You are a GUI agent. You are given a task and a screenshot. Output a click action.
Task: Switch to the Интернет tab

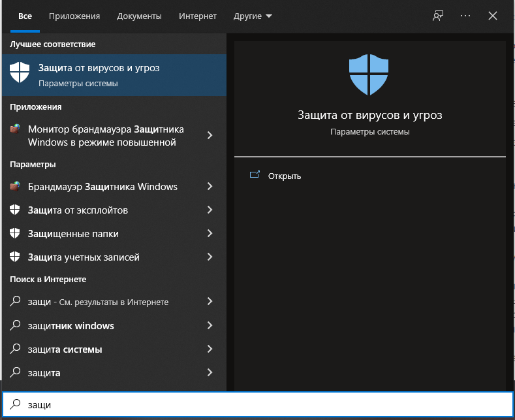pyautogui.click(x=197, y=16)
